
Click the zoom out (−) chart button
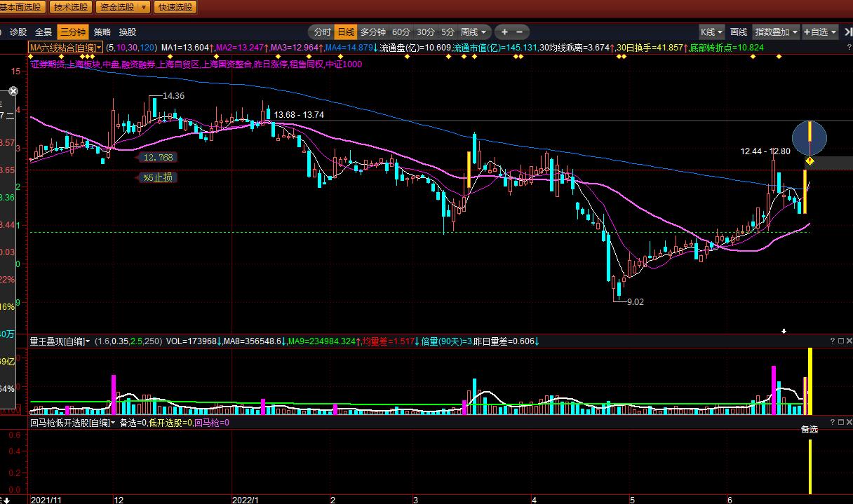tap(520, 32)
